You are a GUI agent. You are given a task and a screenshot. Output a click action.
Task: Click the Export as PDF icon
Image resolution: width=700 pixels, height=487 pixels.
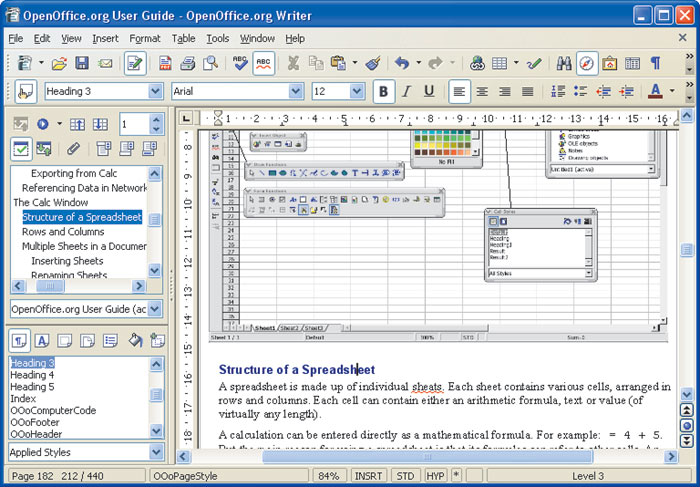click(163, 63)
